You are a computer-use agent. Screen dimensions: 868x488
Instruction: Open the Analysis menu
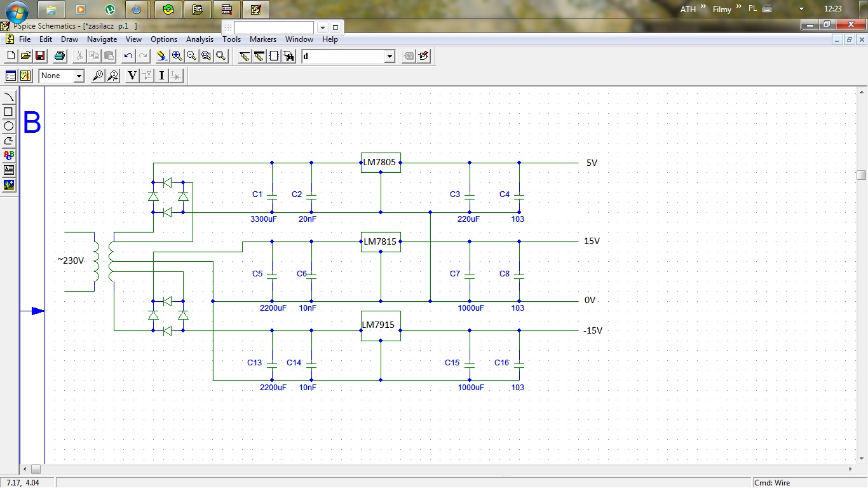pos(200,39)
